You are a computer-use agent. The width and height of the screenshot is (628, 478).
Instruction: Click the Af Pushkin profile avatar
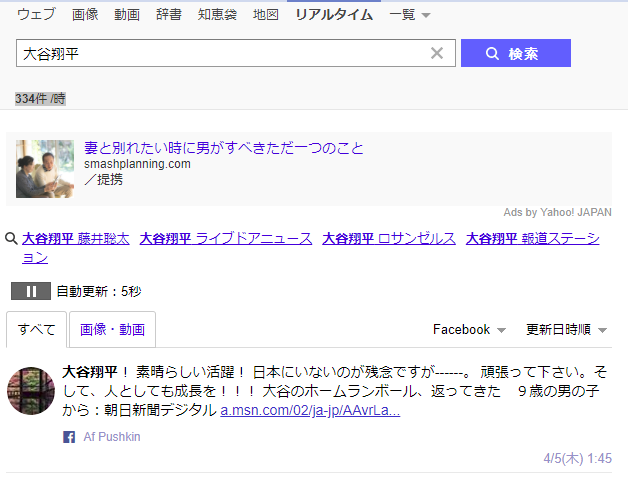[31, 391]
